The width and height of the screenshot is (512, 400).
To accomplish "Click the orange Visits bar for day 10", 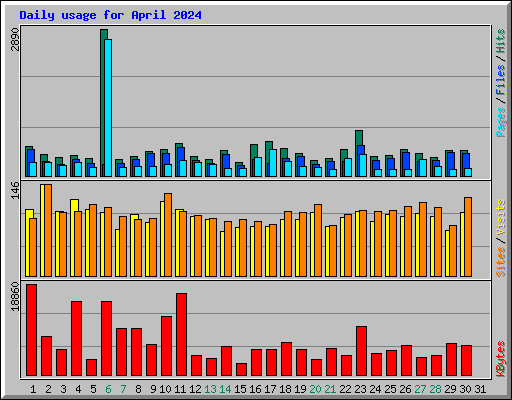I will [168, 235].
